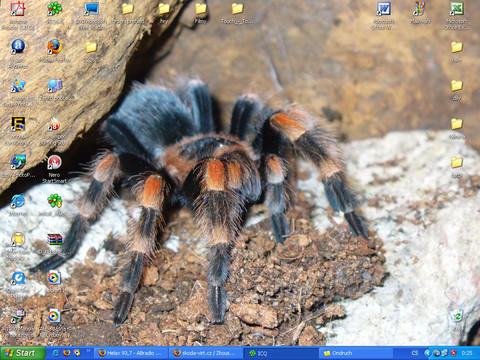Image resolution: width=480 pixels, height=360 pixels.
Task: Select the Total Commander desktop icon
Action: (18, 131)
